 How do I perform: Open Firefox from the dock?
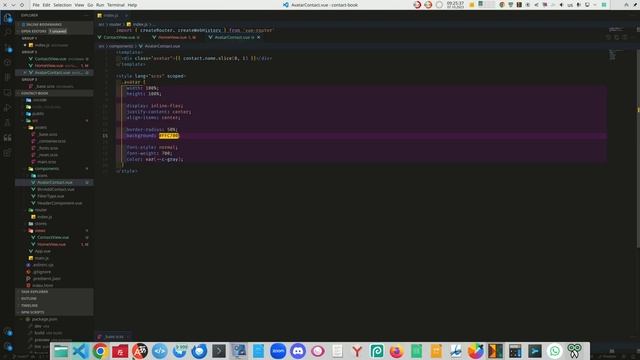(396, 351)
